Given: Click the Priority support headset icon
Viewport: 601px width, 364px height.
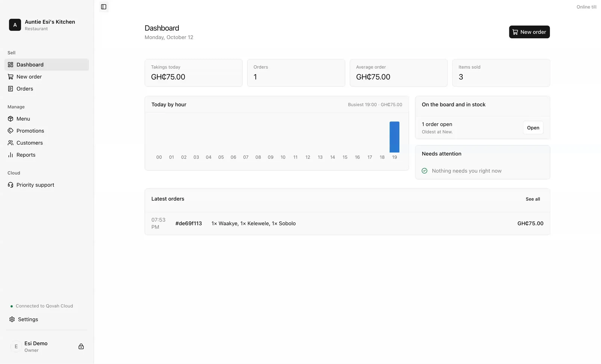Looking at the screenshot, I should coord(11,185).
